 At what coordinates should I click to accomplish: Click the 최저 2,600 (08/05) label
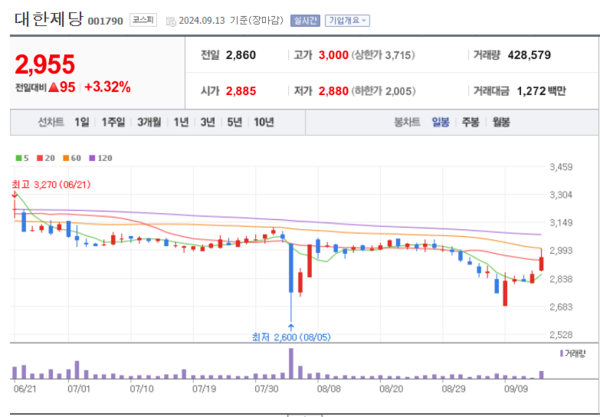pyautogui.click(x=292, y=337)
